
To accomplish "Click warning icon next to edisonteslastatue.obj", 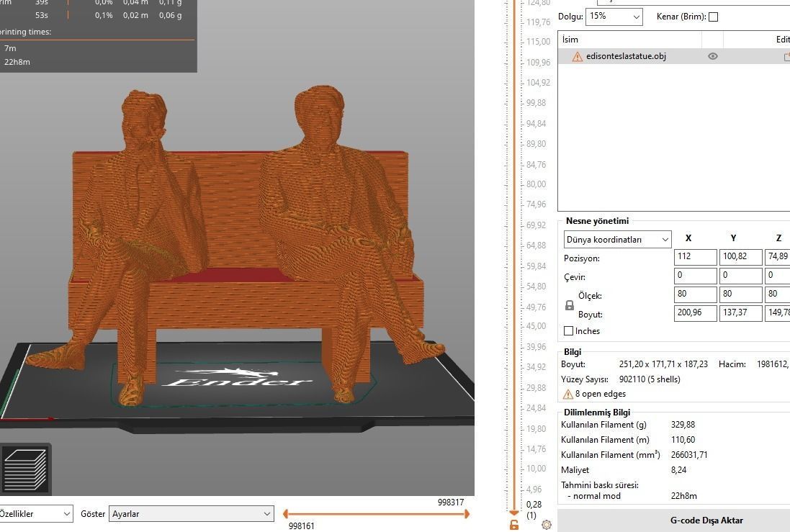I will tap(578, 56).
